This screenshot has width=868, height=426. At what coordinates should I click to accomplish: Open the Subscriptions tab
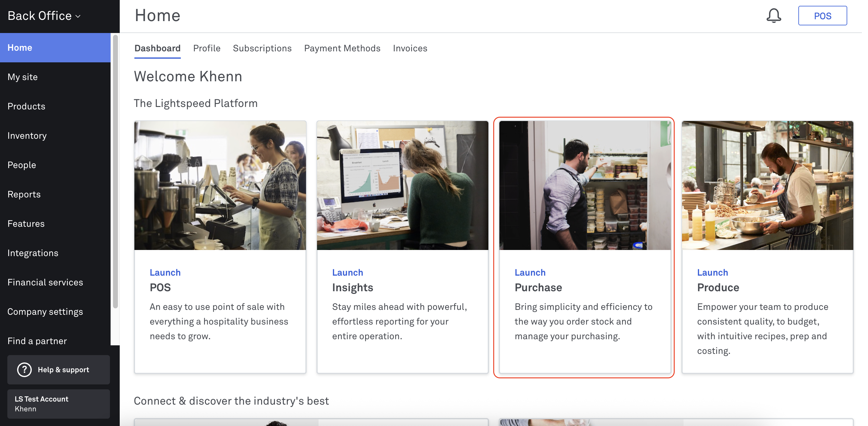click(x=262, y=48)
